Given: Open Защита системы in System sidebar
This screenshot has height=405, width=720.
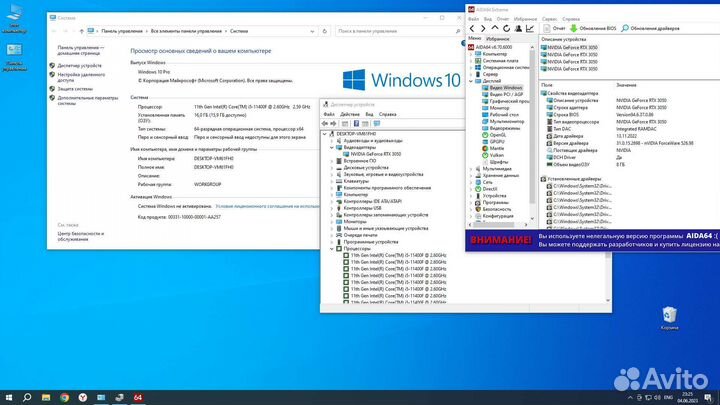Looking at the screenshot, I should pyautogui.click(x=75, y=89).
